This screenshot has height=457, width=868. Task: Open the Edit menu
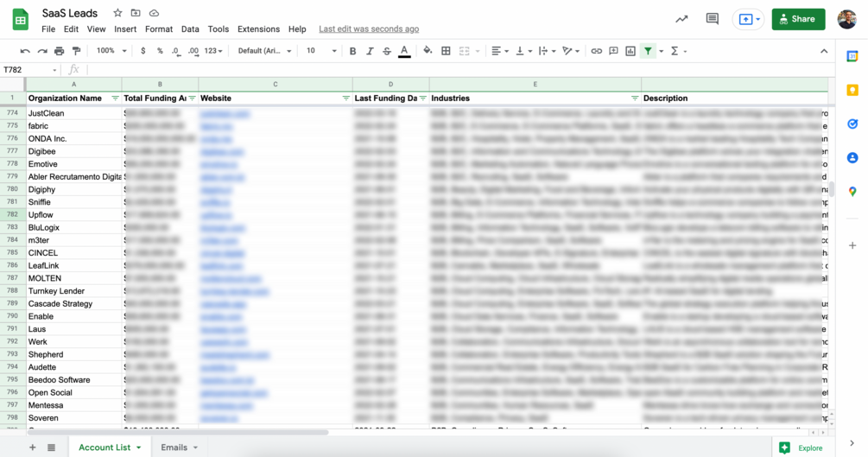(71, 29)
